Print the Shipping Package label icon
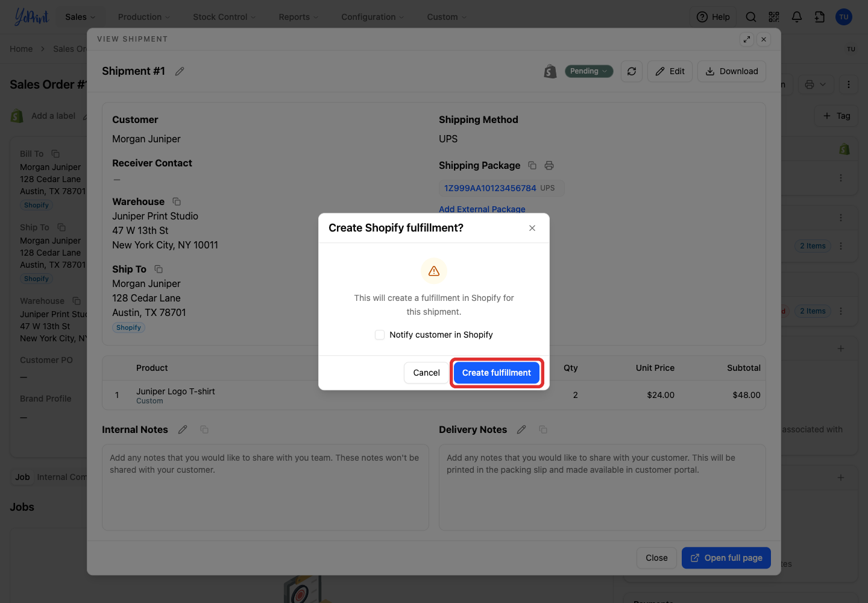The image size is (868, 603). 549,165
